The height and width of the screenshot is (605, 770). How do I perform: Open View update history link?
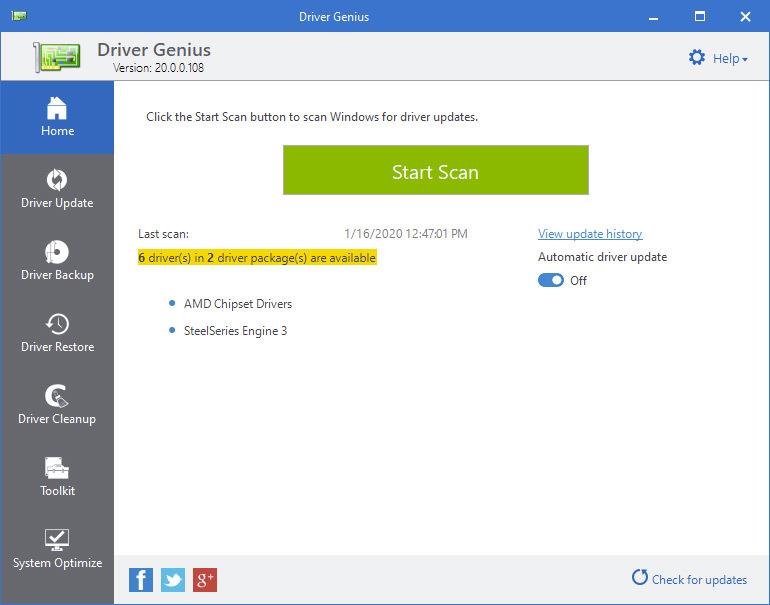pos(590,234)
